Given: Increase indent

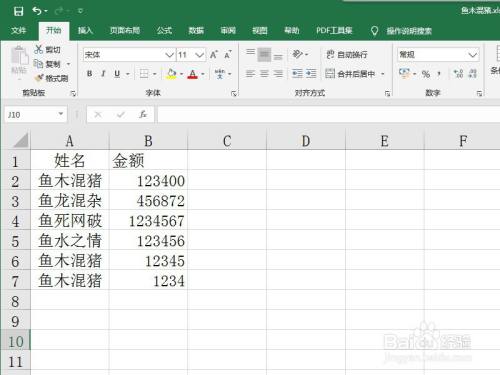Looking at the screenshot, I should pos(311,74).
